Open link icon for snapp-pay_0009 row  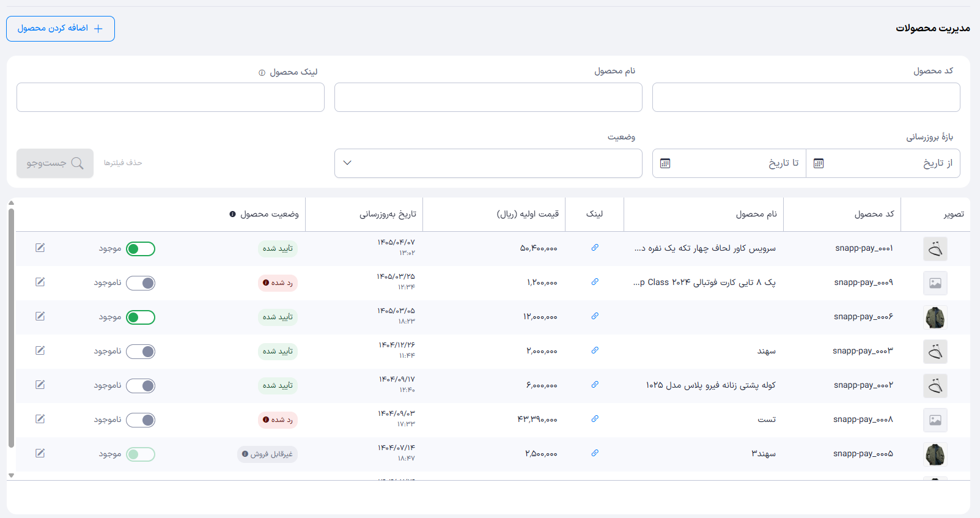click(x=595, y=282)
